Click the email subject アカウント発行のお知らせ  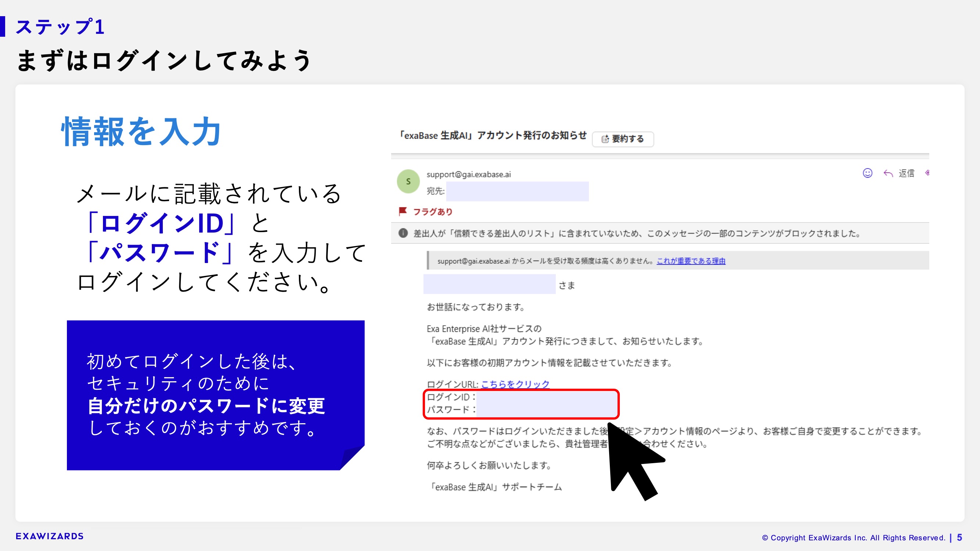click(x=493, y=136)
